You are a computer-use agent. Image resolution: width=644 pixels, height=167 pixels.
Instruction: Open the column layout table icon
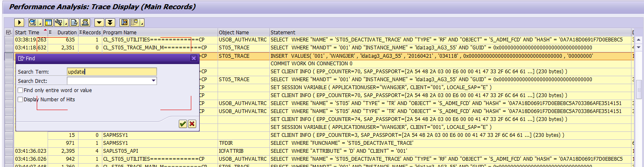tap(48, 23)
